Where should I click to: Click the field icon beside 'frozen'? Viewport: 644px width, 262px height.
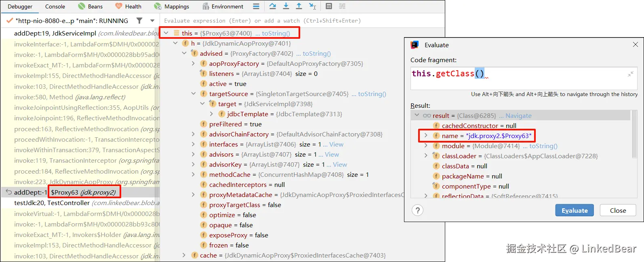click(x=203, y=245)
